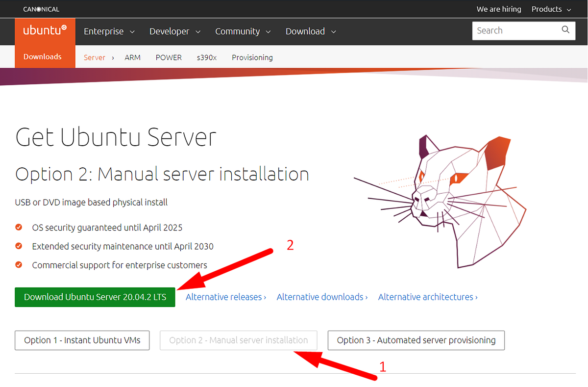Expand the Community dropdown
The height and width of the screenshot is (387, 588).
click(x=238, y=31)
